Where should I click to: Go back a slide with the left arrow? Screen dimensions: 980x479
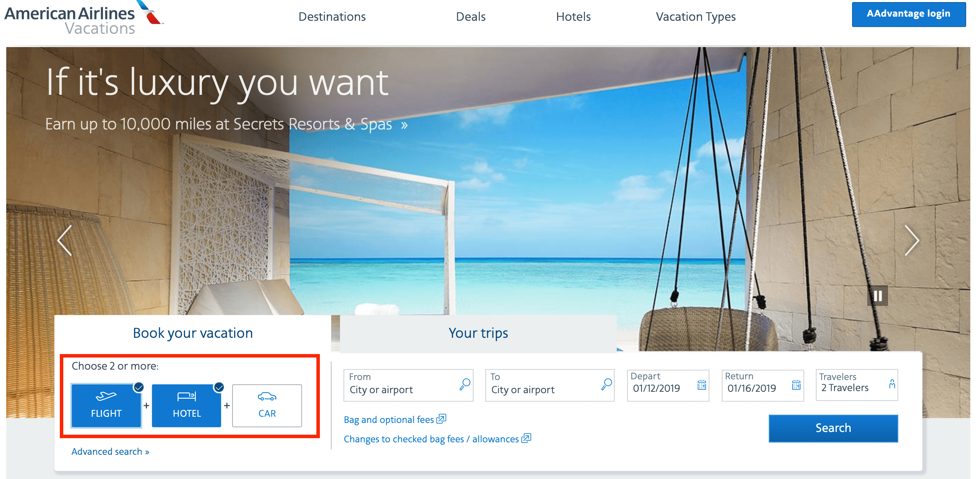64,240
